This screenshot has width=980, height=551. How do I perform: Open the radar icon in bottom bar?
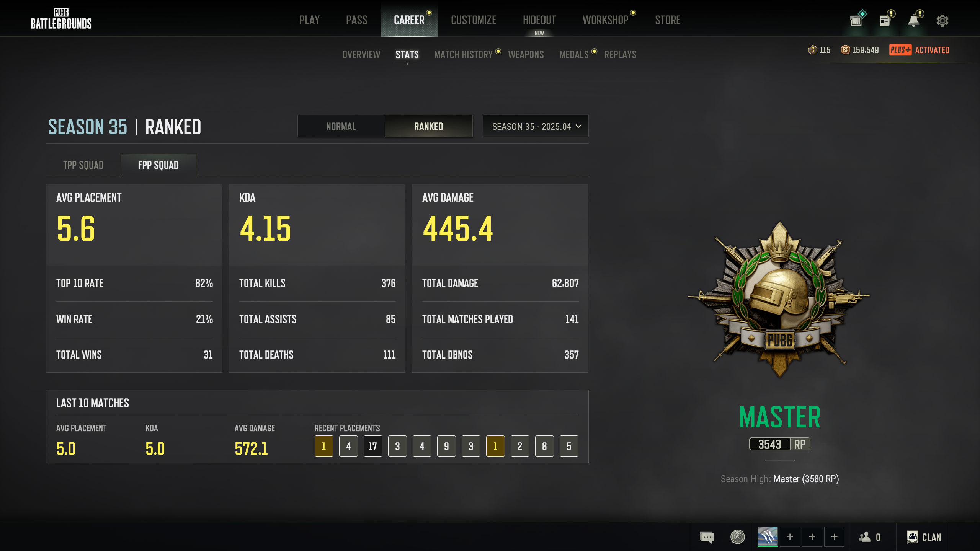pos(737,537)
